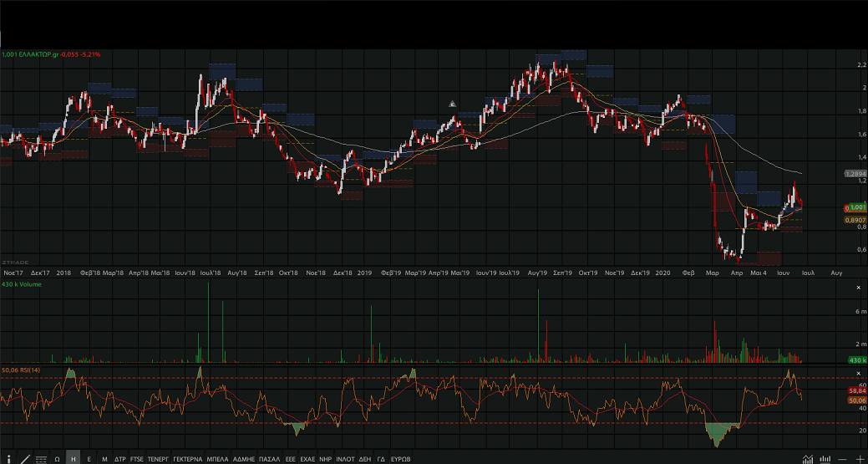Switch to the M monthly timeframe
Viewport: 868px width, 464px height.
tap(104, 459)
